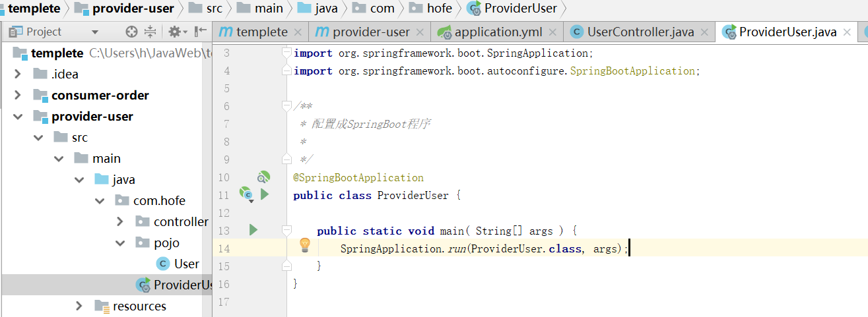Collapse the com.hofe package
868x317 pixels.
point(100,200)
